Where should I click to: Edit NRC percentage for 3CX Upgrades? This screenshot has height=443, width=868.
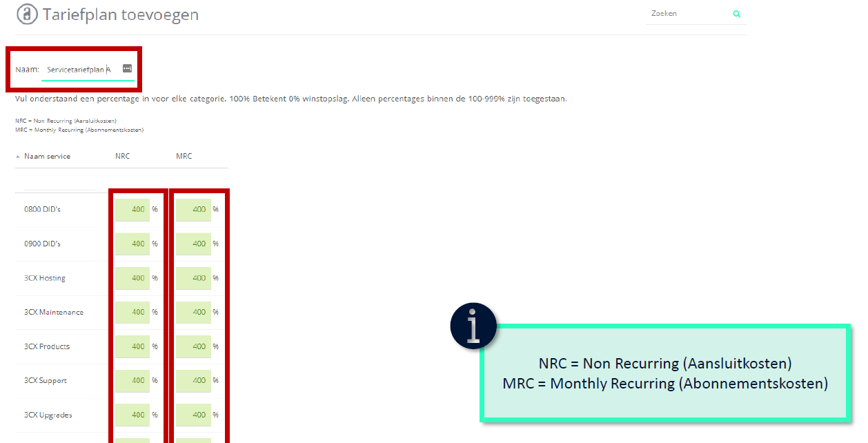(x=132, y=415)
